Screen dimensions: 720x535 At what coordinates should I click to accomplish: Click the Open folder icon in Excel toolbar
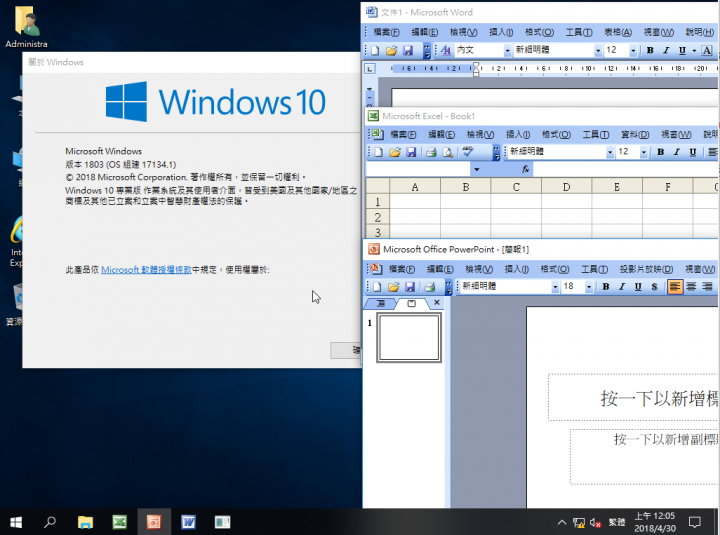pos(394,152)
